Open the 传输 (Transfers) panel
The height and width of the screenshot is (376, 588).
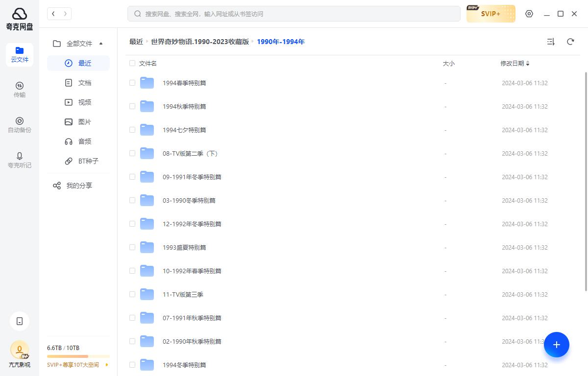pyautogui.click(x=19, y=90)
